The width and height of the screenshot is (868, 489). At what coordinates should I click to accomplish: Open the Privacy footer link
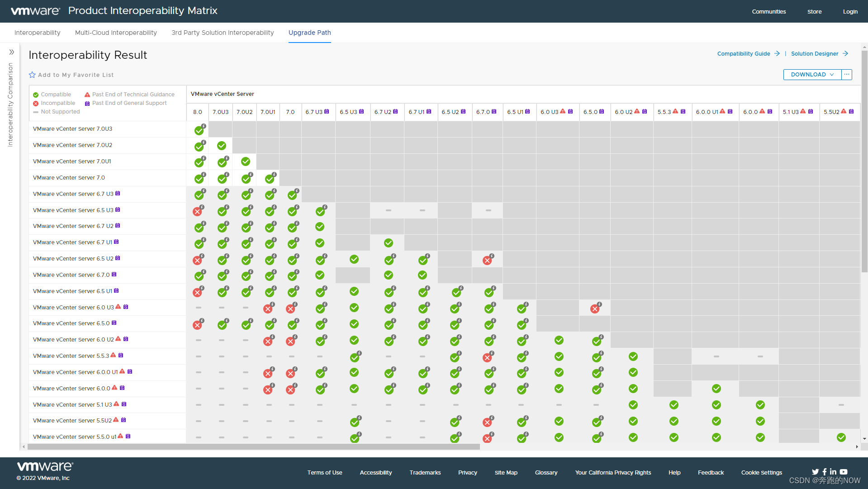click(468, 472)
